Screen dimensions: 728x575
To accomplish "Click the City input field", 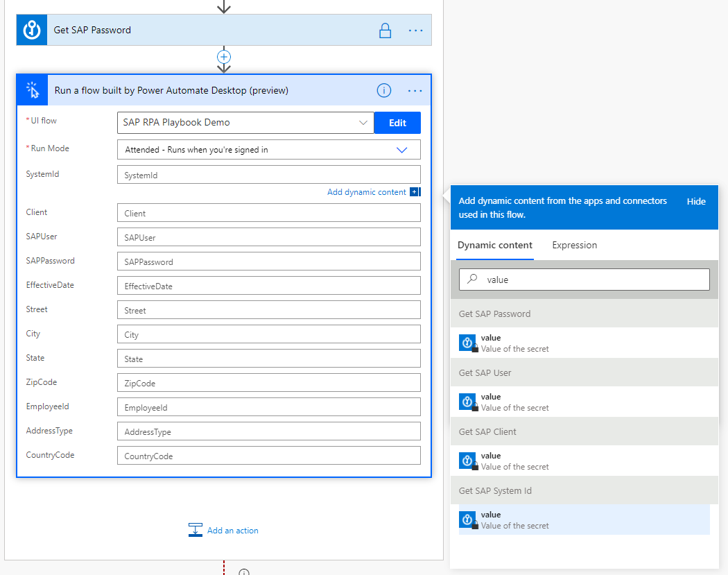I will [269, 334].
